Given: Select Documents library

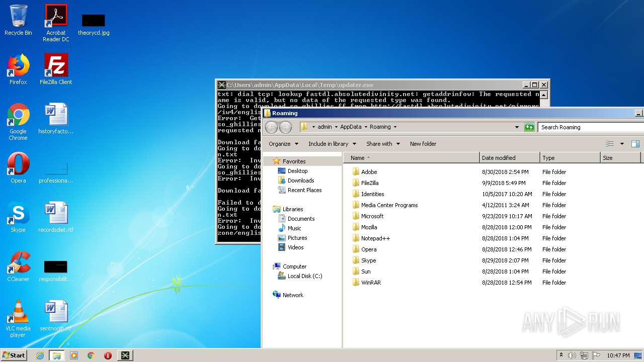Looking at the screenshot, I should 301,219.
